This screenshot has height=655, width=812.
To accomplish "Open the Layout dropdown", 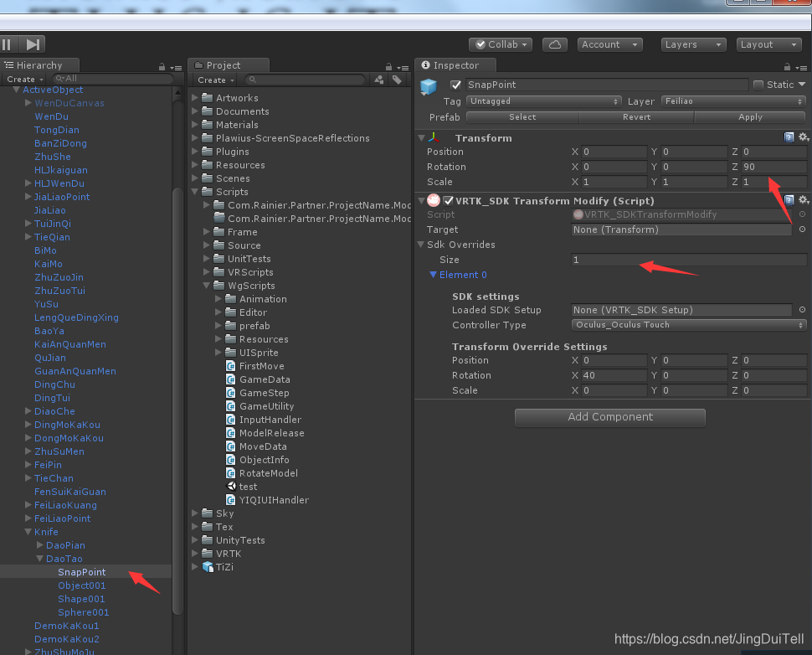I will [769, 44].
